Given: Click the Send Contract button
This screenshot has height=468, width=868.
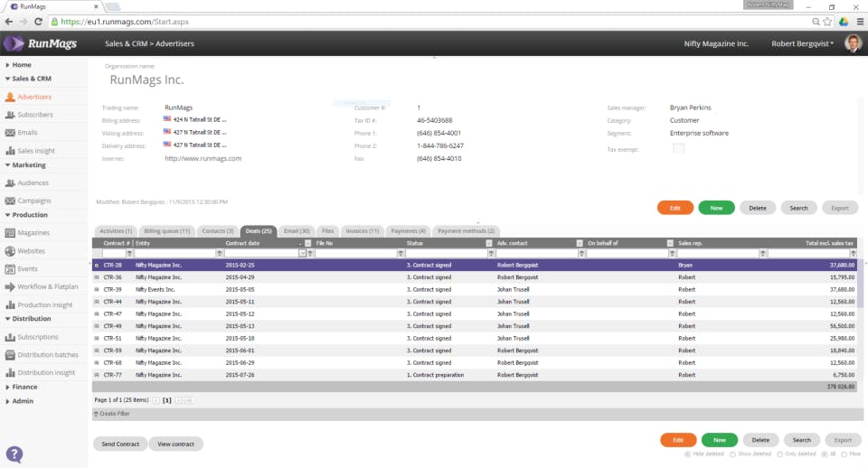Looking at the screenshot, I should (120, 444).
